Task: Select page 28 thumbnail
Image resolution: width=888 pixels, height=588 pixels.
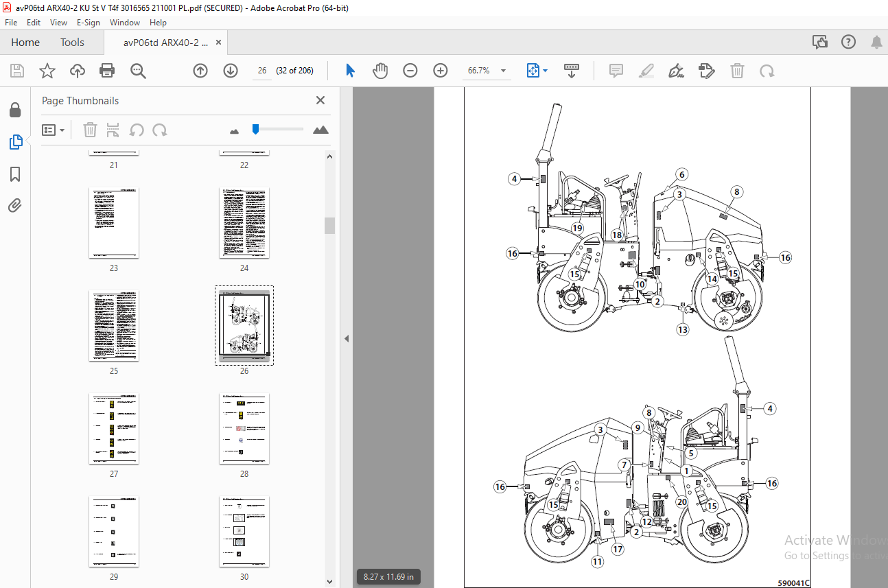Action: [x=244, y=429]
